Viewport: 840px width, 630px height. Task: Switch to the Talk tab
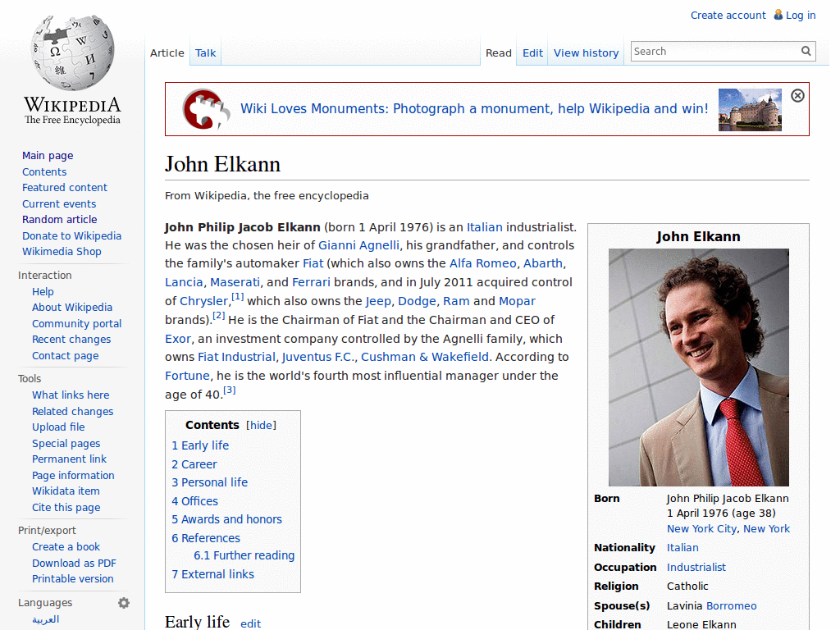(205, 53)
